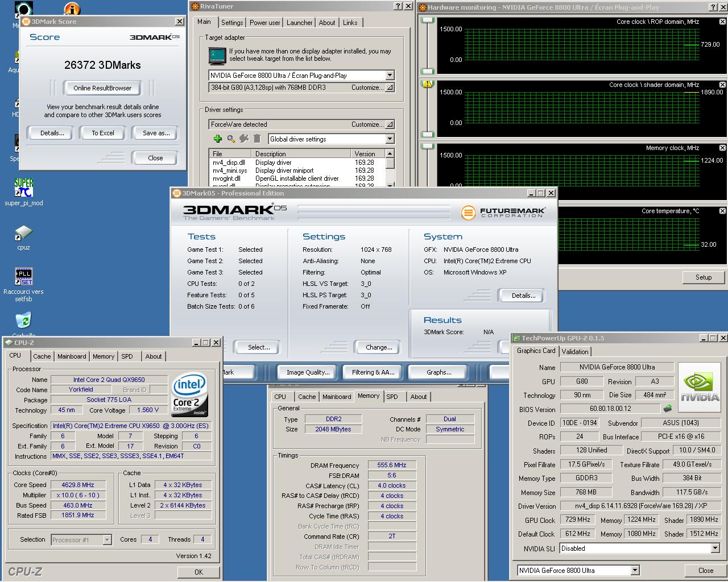The width and height of the screenshot is (728, 582).
Task: Click Close button in GPU-Z window
Action: pyautogui.click(x=705, y=570)
